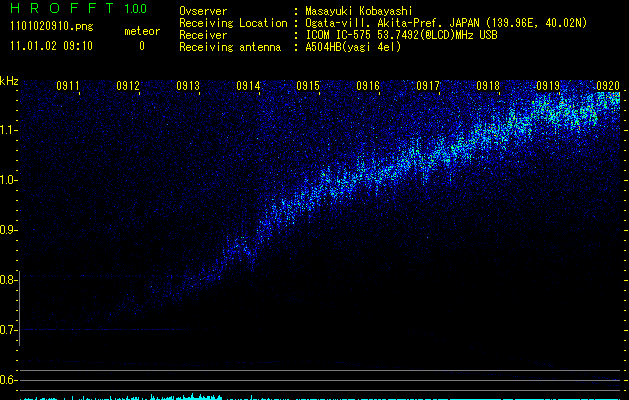
Task: Click the meteor count label
Action: click(x=142, y=31)
